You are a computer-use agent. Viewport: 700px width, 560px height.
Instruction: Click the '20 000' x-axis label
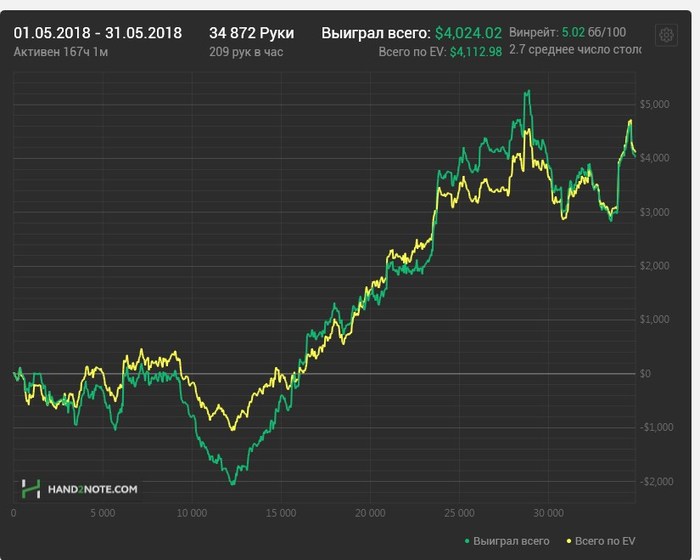pos(370,513)
